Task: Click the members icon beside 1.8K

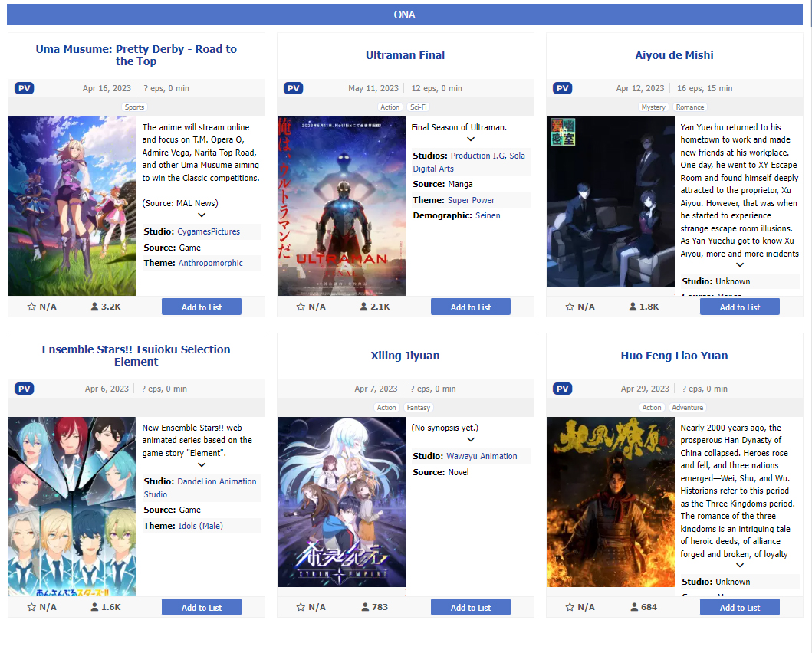Action: tap(633, 307)
